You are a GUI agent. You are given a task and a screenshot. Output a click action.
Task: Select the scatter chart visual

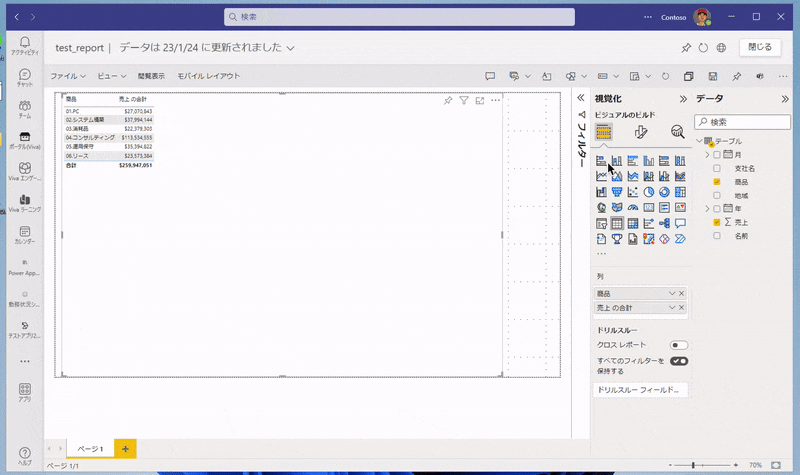click(633, 192)
